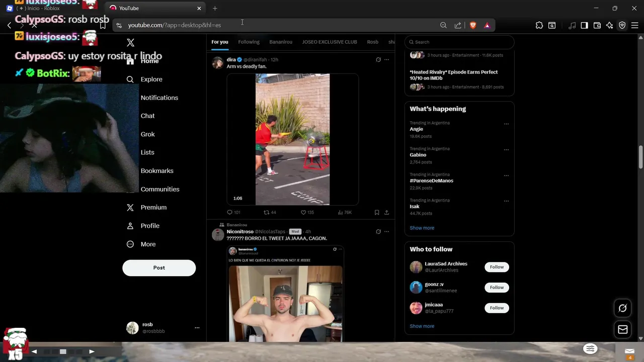Open the More menu in the X sidebar
Viewport: 644px width, 362px height.
coord(141,244)
